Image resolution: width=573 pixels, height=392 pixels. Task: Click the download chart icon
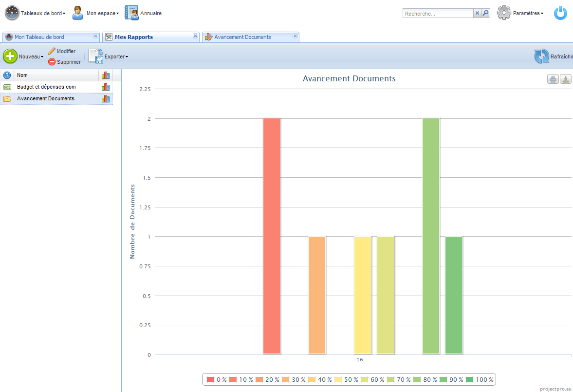pyautogui.click(x=566, y=79)
